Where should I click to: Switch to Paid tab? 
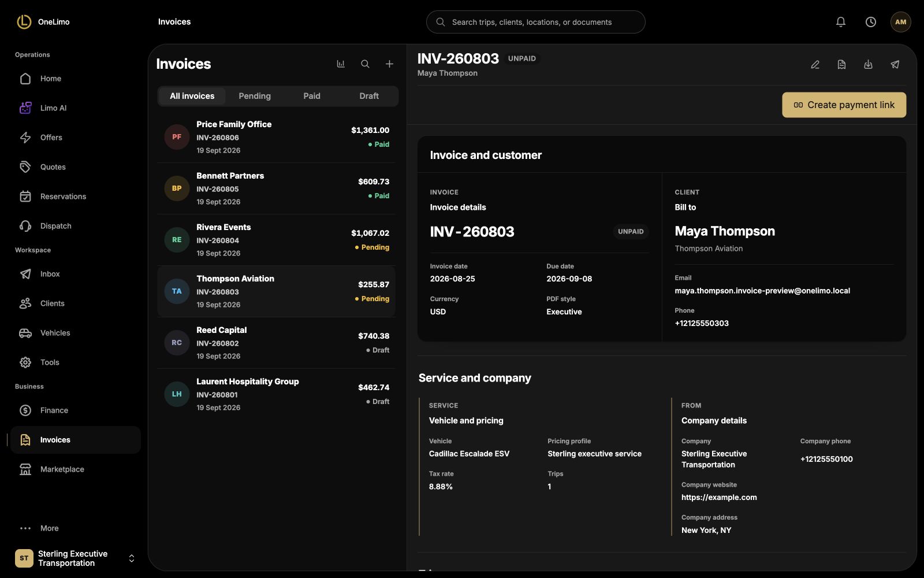click(x=312, y=96)
